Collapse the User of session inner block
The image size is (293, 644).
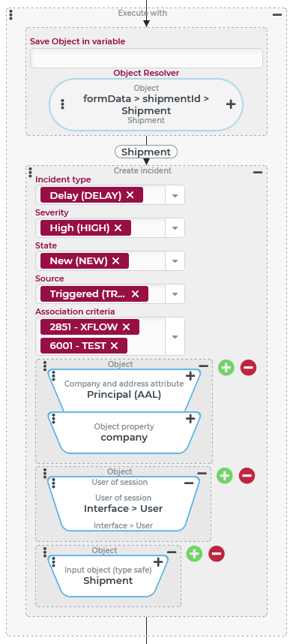(189, 483)
